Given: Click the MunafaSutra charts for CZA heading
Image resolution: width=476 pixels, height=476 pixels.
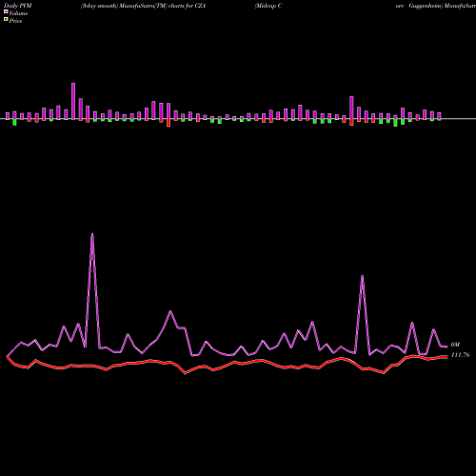Looking at the screenshot, I should pos(143,6).
